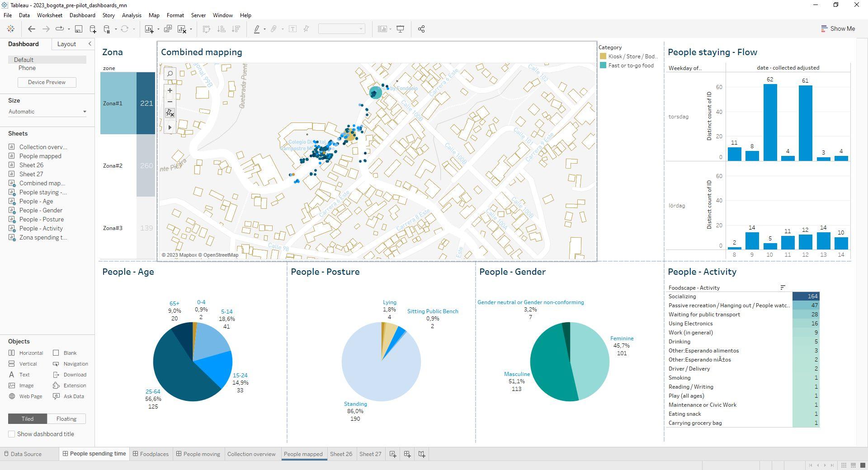Screen dimensions: 868x470
Task: Click the Clear Sheet icon
Action: coord(182,29)
